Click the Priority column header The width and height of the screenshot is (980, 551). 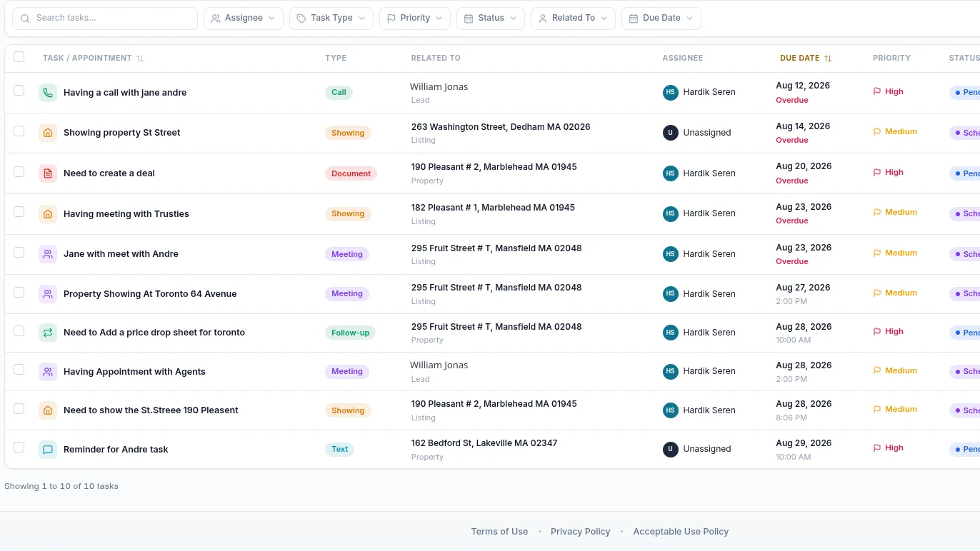(x=891, y=58)
